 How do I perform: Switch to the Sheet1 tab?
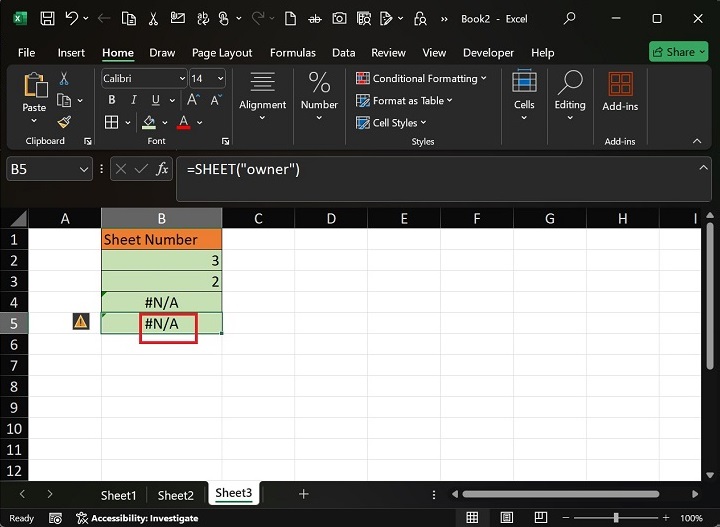point(118,495)
